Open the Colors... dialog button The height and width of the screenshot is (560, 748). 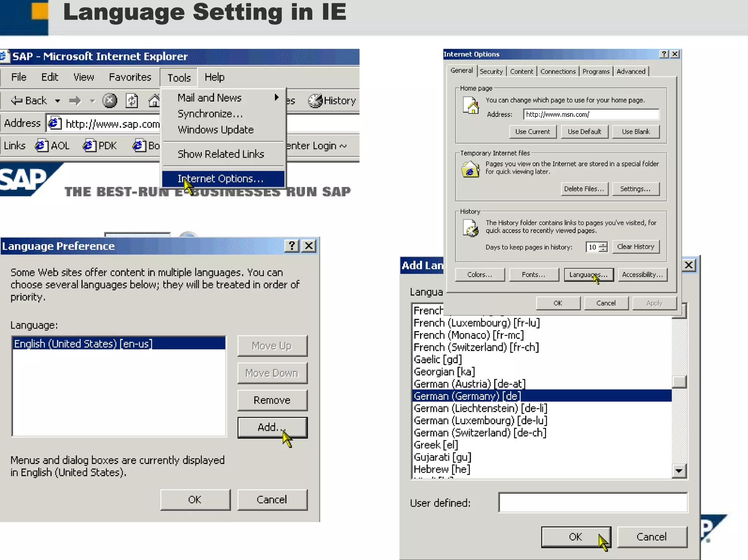[480, 275]
